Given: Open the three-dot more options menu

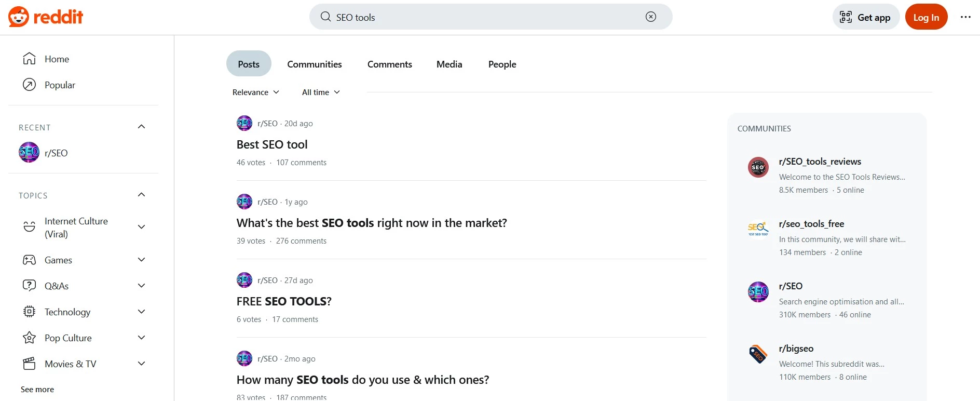Looking at the screenshot, I should [x=965, y=17].
